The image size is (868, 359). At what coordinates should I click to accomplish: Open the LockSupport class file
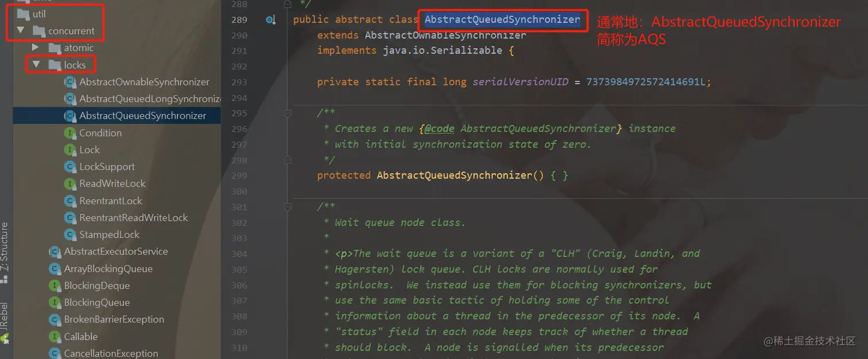[x=107, y=167]
